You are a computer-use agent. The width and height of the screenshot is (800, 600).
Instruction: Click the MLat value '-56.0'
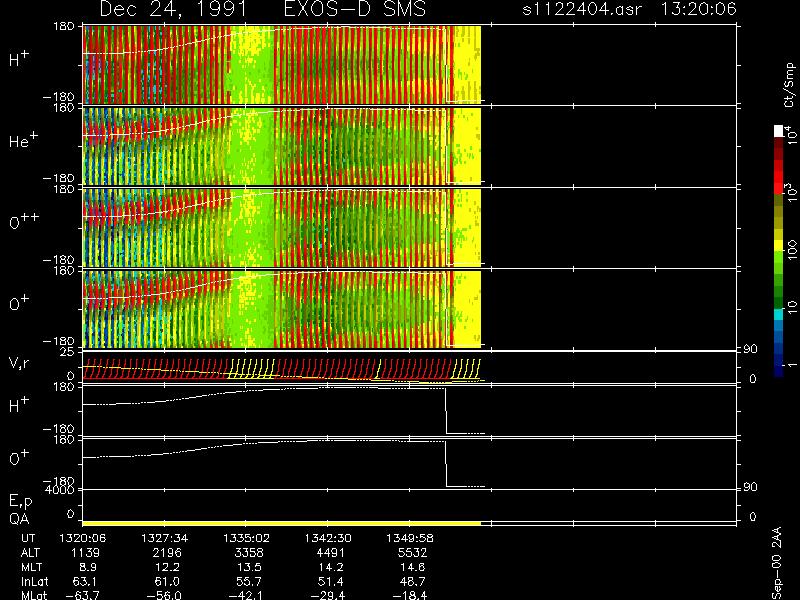164,595
